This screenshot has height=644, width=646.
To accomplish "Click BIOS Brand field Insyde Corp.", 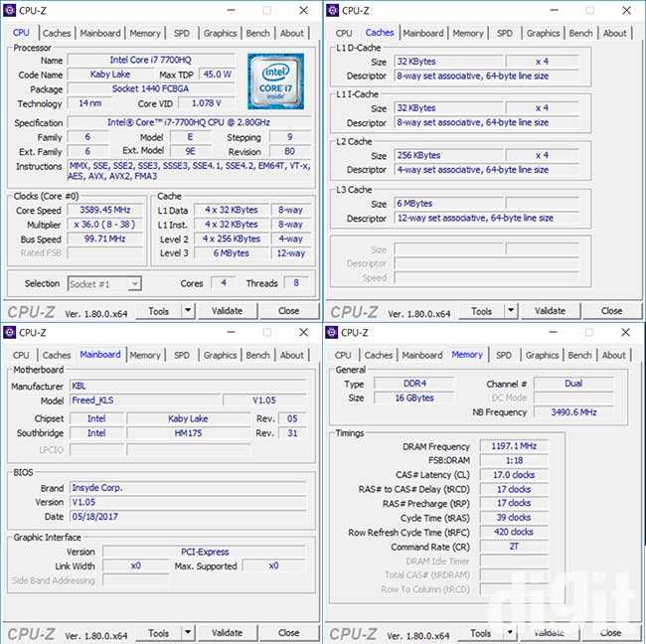I will [x=188, y=487].
